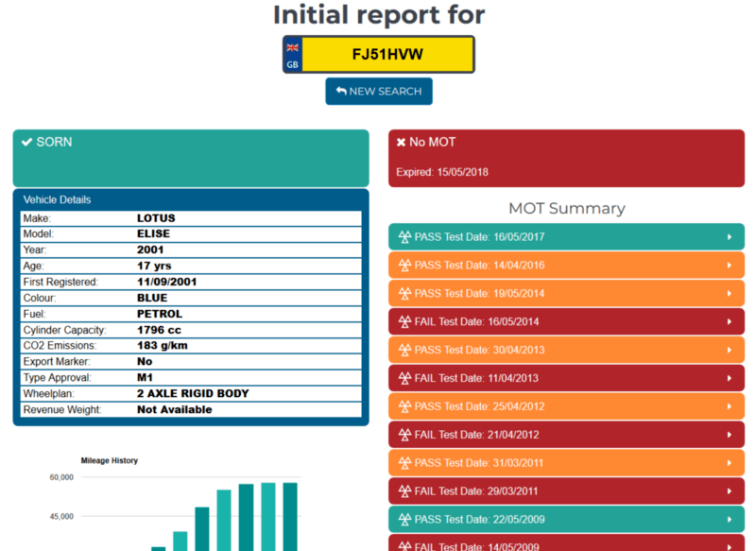Click hazard icon for 11/04/2013 FAIL test
This screenshot has height=551, width=756.
(x=404, y=378)
